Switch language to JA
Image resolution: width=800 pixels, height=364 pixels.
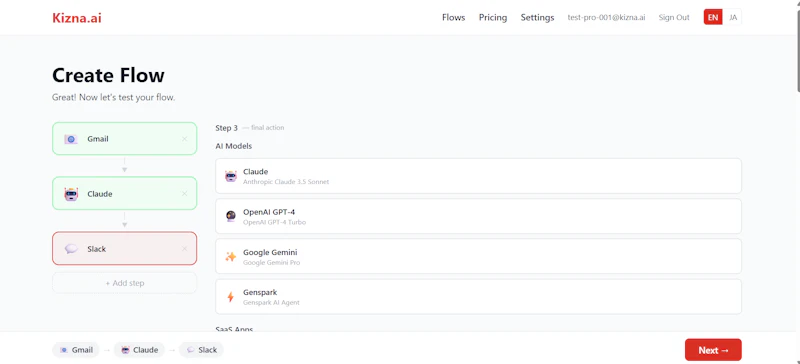pyautogui.click(x=733, y=17)
